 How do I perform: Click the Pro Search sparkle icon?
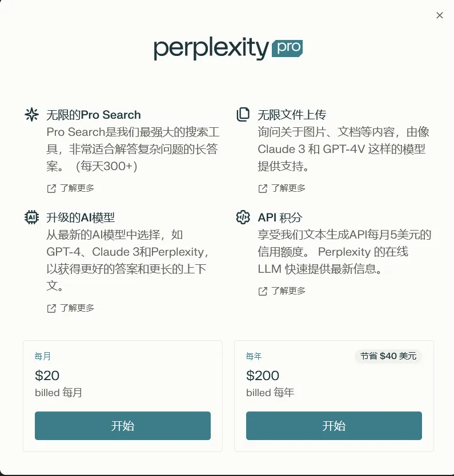(32, 115)
